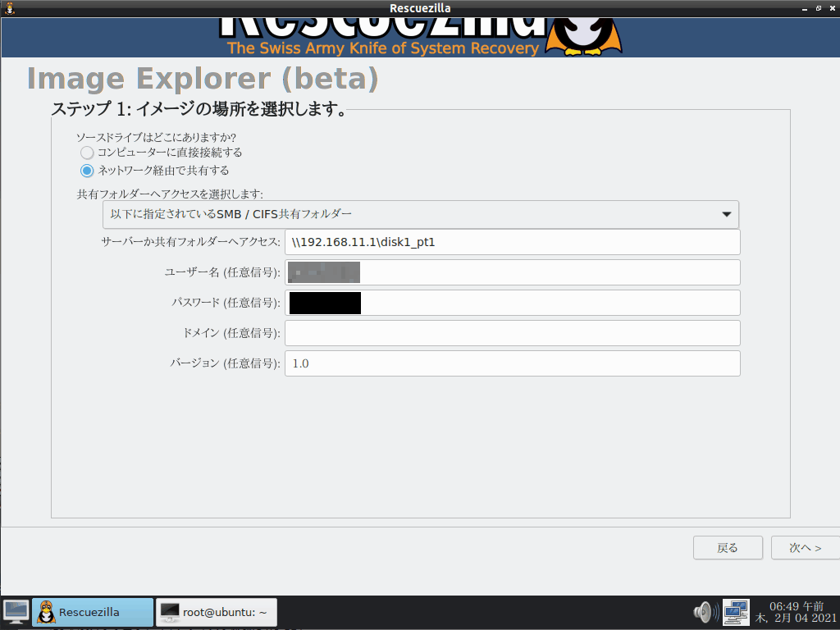Select the direct computer connection radio button
840x630 pixels.
click(87, 153)
